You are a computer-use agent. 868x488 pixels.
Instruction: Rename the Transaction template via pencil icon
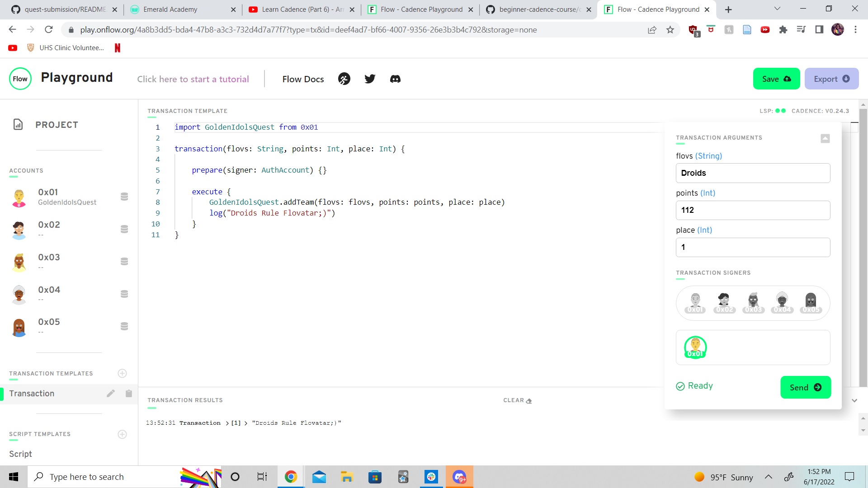click(111, 393)
